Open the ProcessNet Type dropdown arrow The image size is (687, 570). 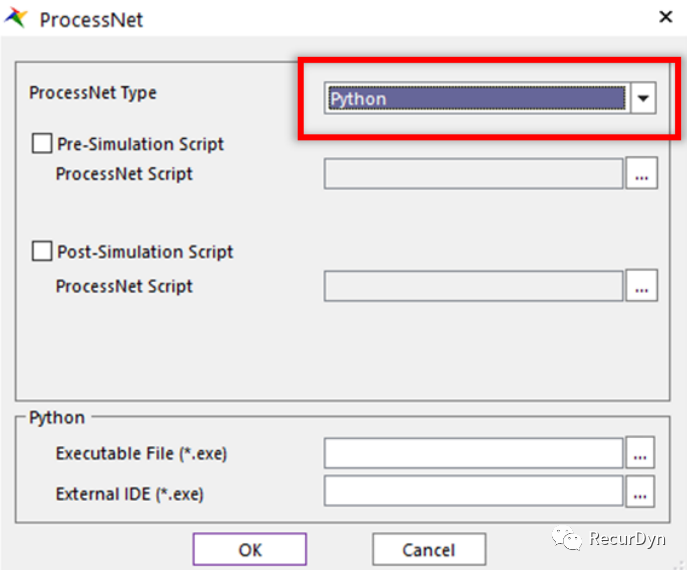point(643,98)
